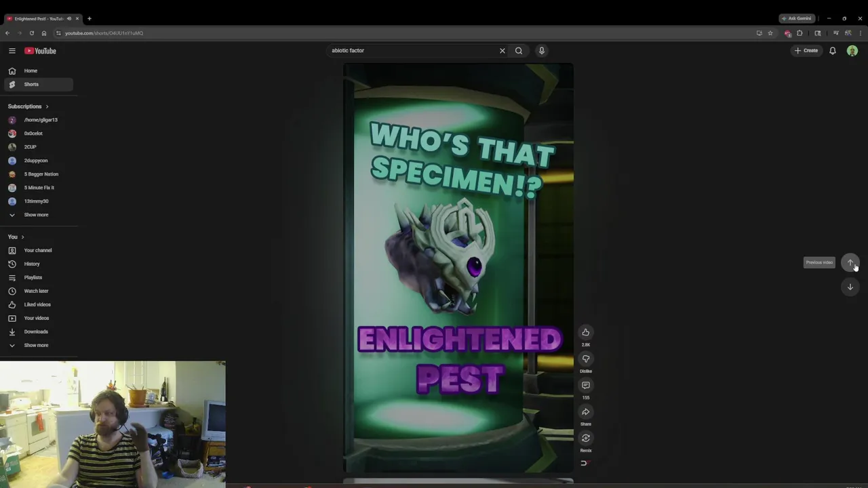
Task: Open the 5 Bagger Nation subscription channel
Action: click(x=39, y=174)
